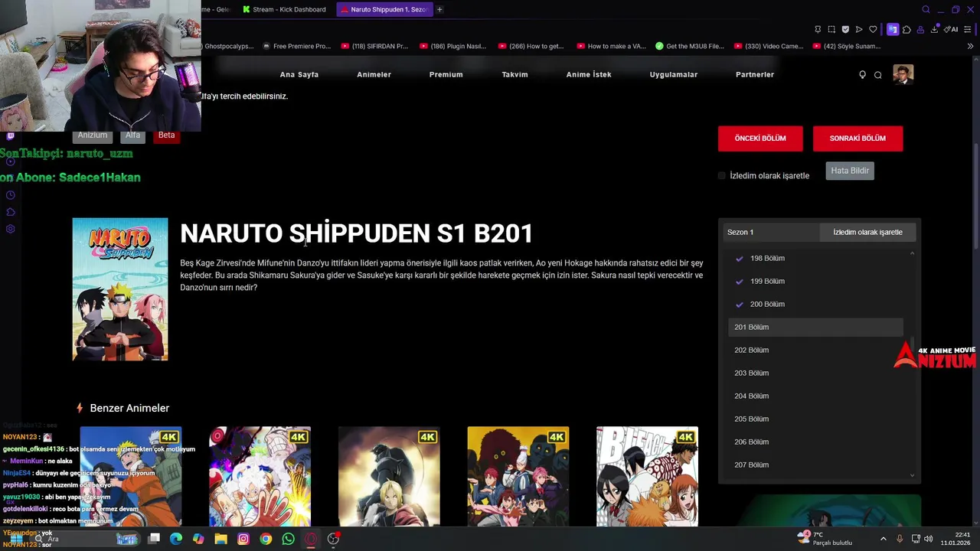Image resolution: width=980 pixels, height=551 pixels.
Task: Open the Animeler menu item
Action: tap(374, 74)
